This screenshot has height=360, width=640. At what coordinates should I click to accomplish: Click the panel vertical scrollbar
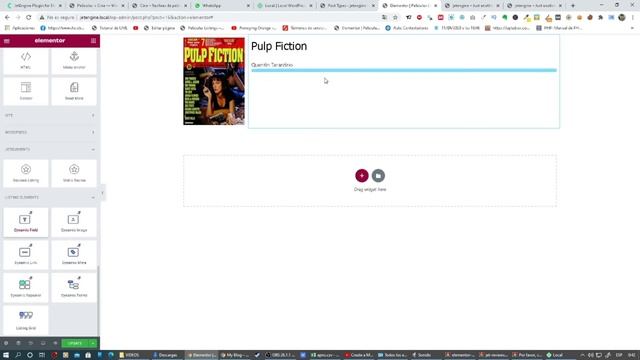click(98, 300)
